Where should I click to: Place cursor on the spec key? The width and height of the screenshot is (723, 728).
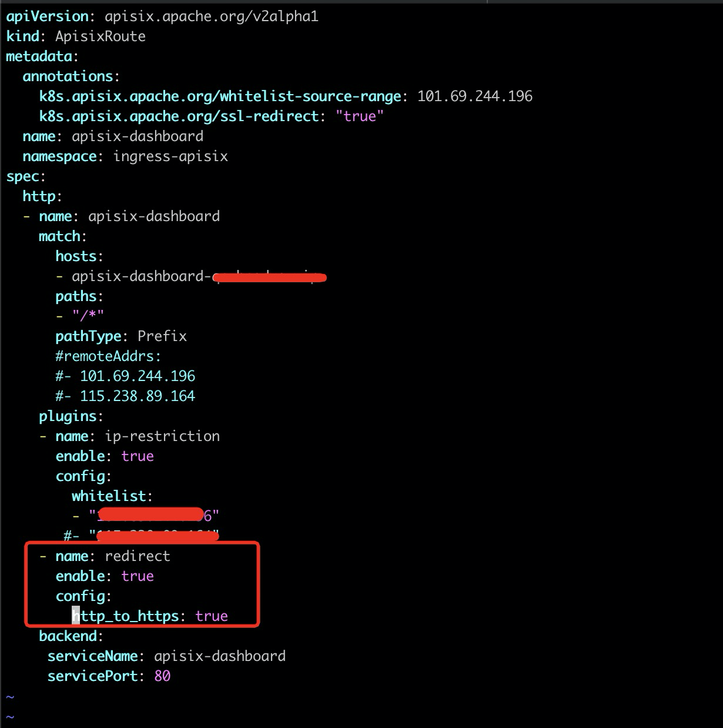point(22,176)
